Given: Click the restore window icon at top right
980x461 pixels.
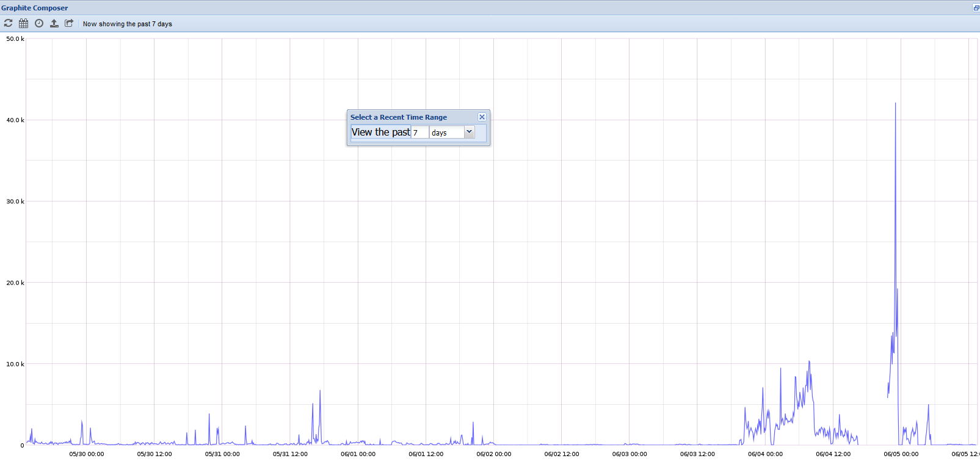Looking at the screenshot, I should coord(976,8).
